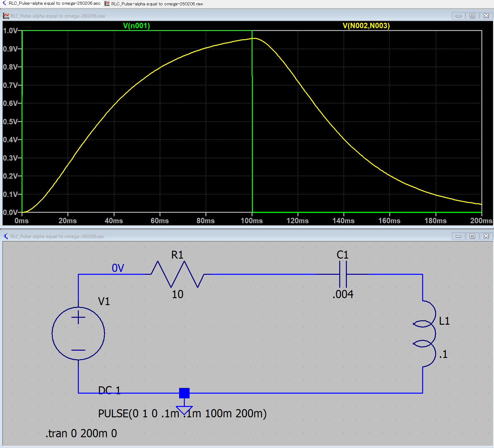Screen dimensions: 494x448
Task: Close the waveform plot window
Action: [486, 16]
